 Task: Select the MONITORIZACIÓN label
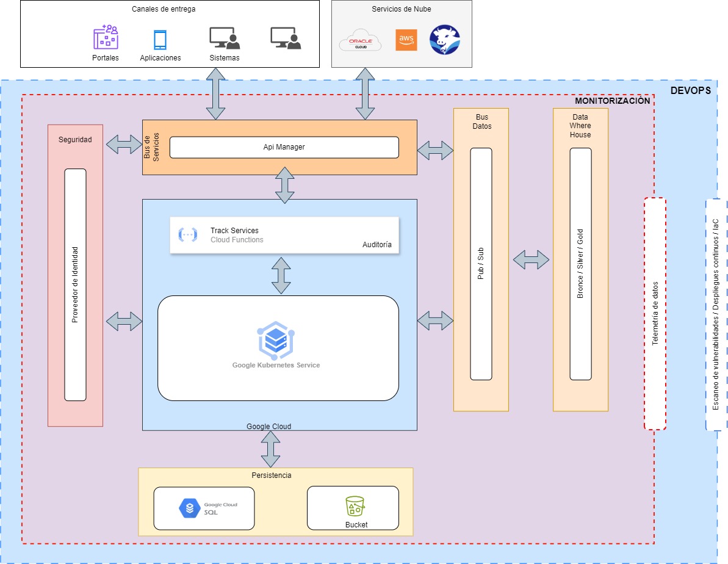pos(613,101)
